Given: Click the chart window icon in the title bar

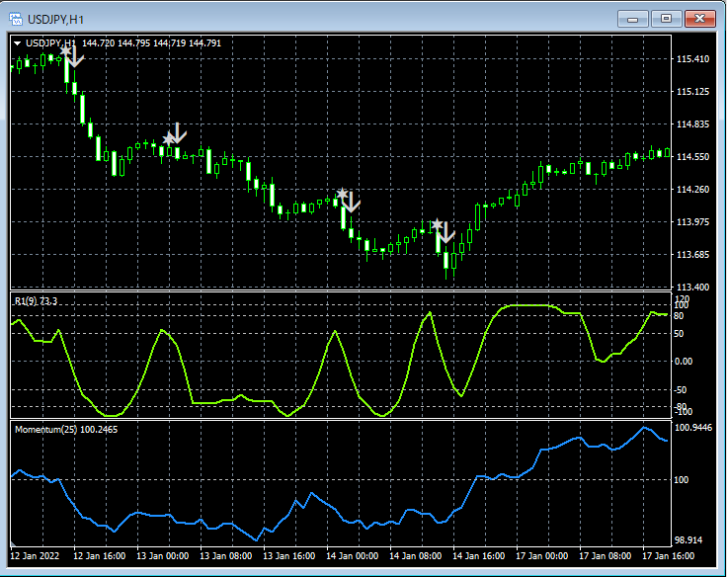Looking at the screenshot, I should coord(15,18).
